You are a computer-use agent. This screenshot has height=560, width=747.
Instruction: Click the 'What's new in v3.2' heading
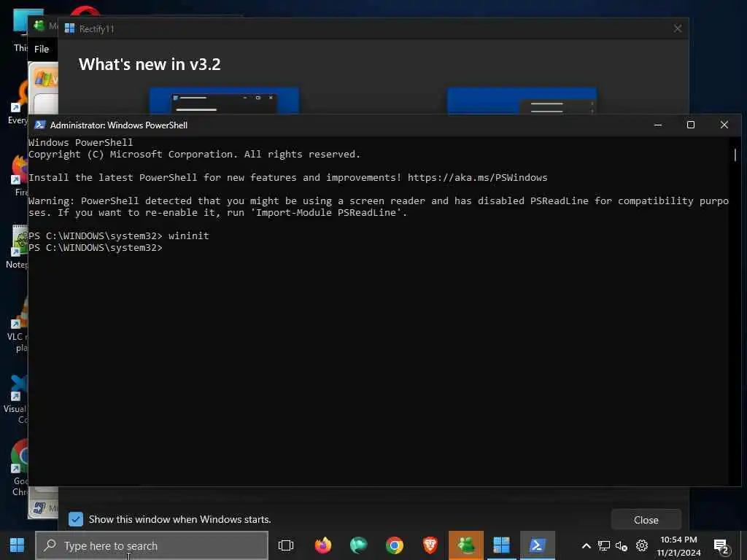(150, 64)
